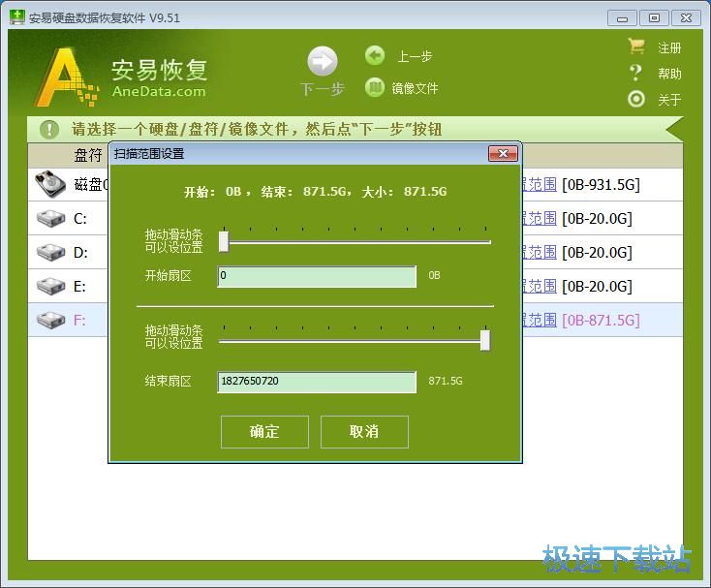Open range link for C: row
This screenshot has width=711, height=588.
(x=540, y=218)
